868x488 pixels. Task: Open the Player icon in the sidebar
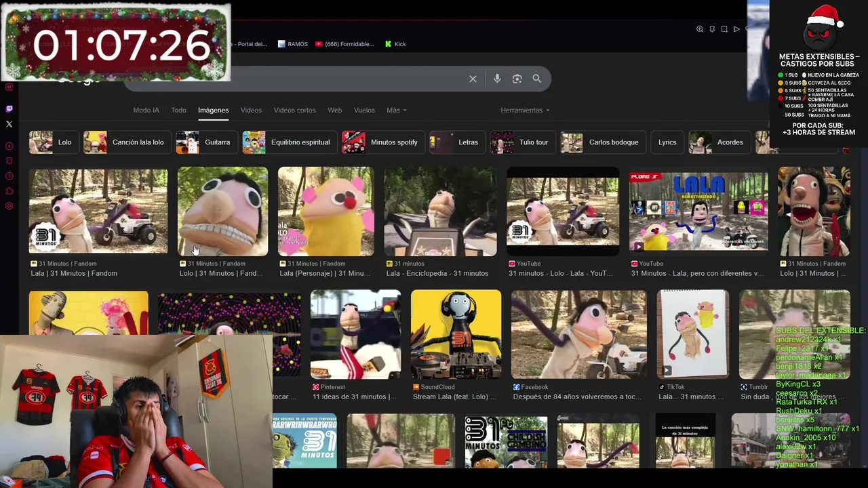pos(9,146)
